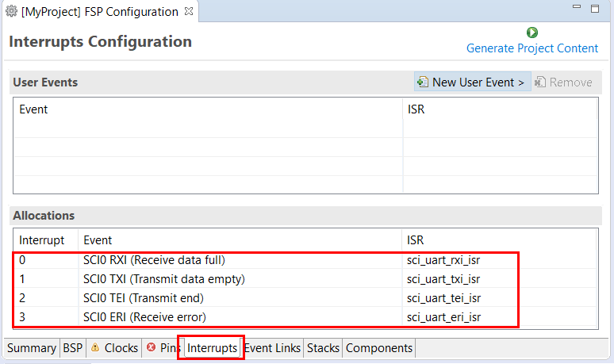This screenshot has height=364, width=614.
Task: Click the Remove button
Action: coord(563,82)
